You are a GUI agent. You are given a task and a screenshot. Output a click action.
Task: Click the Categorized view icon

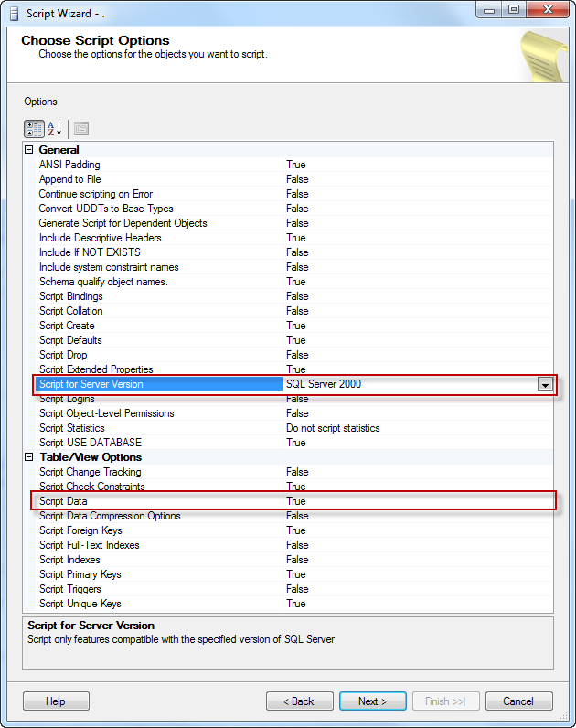[x=33, y=128]
